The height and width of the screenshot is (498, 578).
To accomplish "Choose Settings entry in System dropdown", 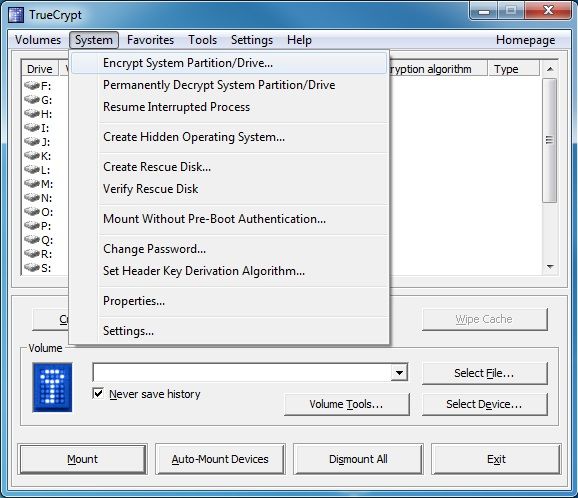I will [229, 331].
